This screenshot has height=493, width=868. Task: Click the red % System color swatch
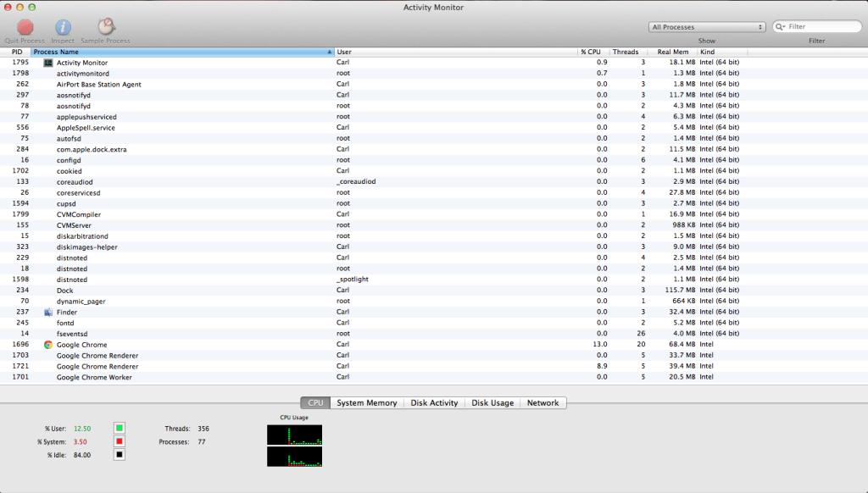[x=119, y=441]
